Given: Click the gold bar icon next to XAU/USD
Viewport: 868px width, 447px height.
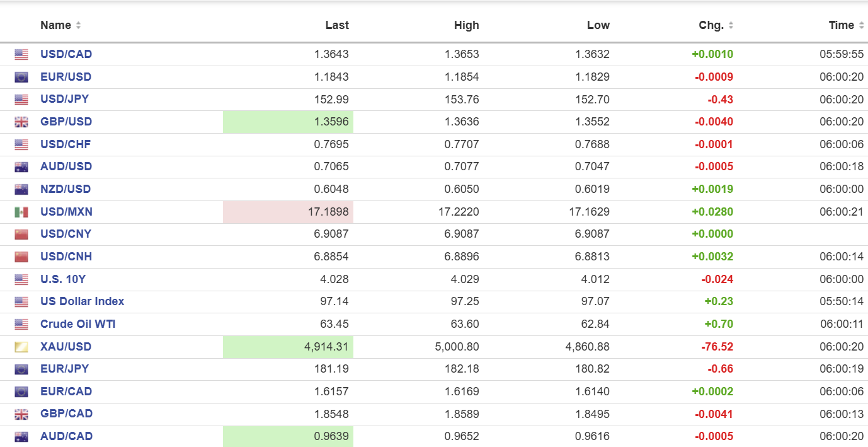Looking at the screenshot, I should coord(21,347).
